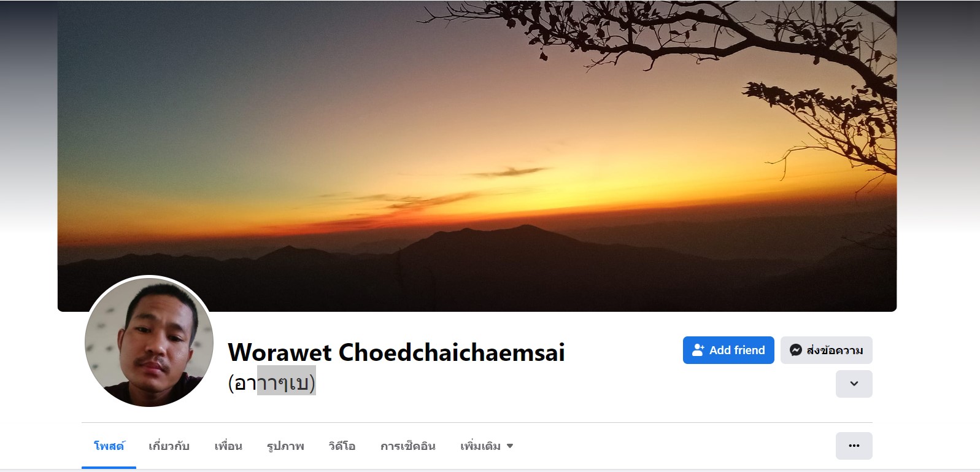Click the small triangle next to เพิ่มเติม

509,446
